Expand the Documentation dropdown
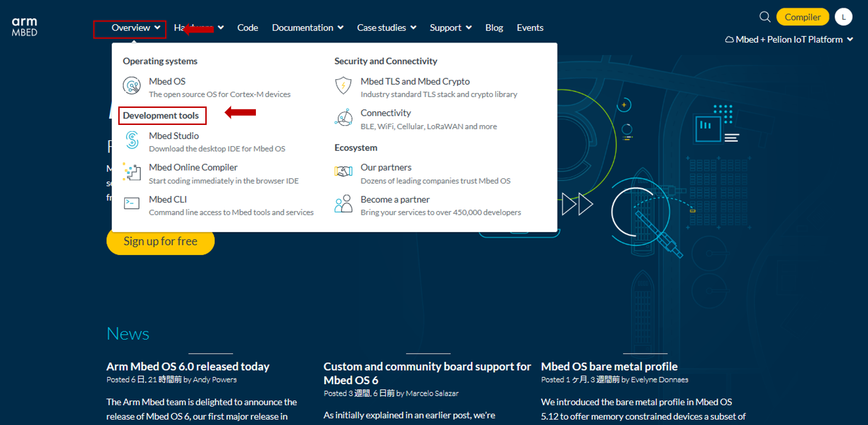The width and height of the screenshot is (868, 425). tap(307, 28)
